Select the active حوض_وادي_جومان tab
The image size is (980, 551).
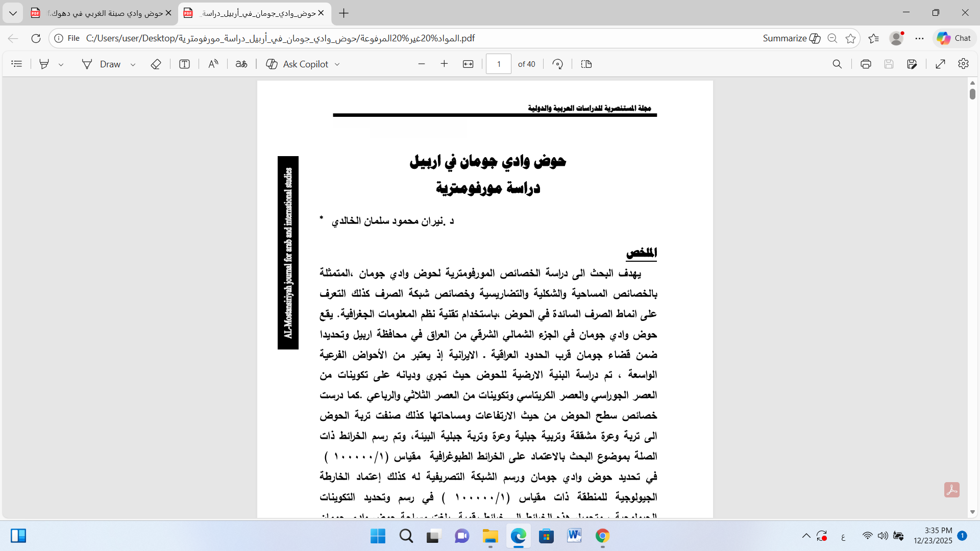point(255,13)
